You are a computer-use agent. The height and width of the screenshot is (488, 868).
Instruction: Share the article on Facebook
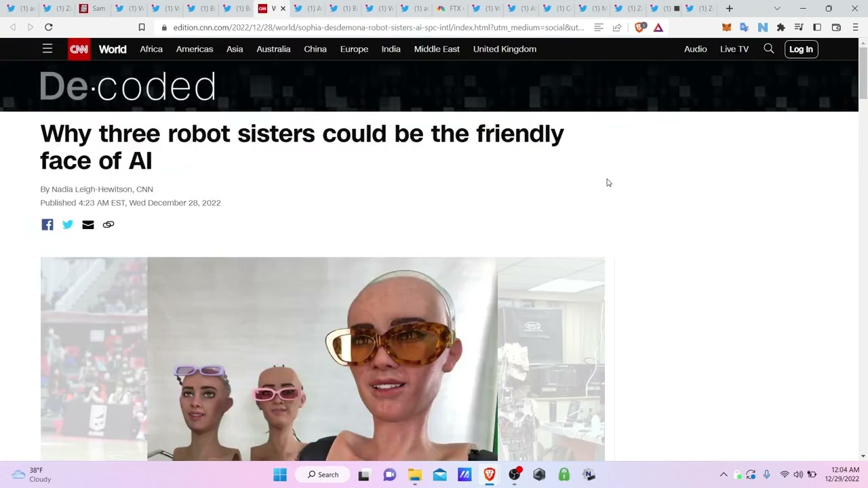47,224
